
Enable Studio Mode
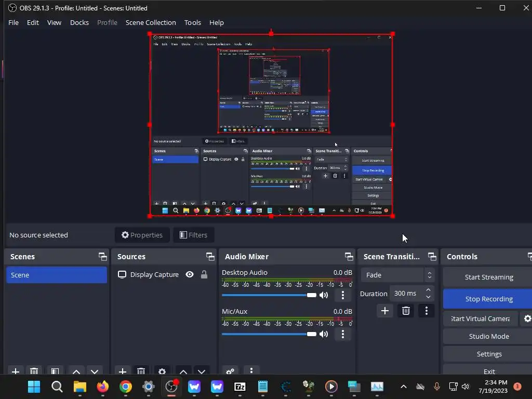click(x=488, y=336)
